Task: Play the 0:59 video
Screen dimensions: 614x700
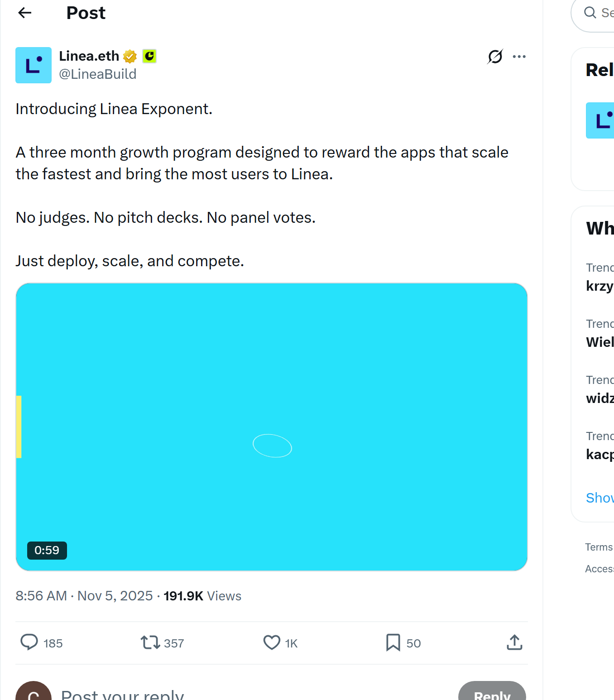Action: 272,427
